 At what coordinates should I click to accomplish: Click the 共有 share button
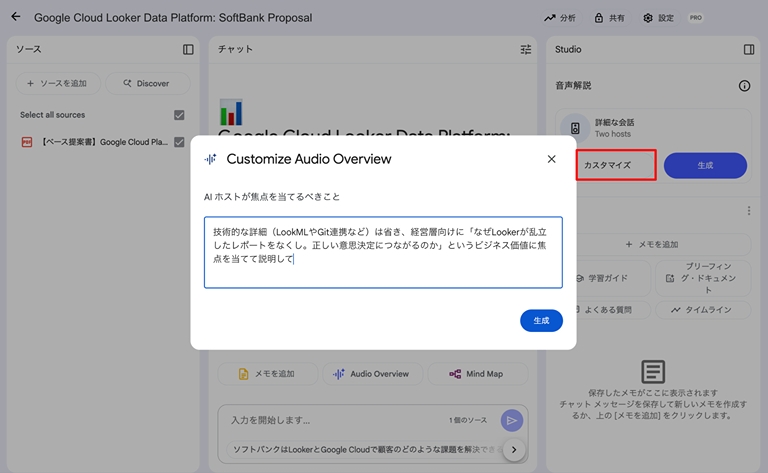609,18
